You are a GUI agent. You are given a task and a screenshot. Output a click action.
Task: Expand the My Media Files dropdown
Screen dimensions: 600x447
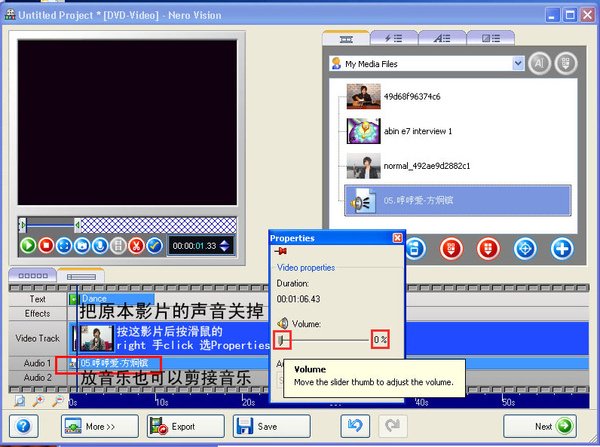pos(518,63)
